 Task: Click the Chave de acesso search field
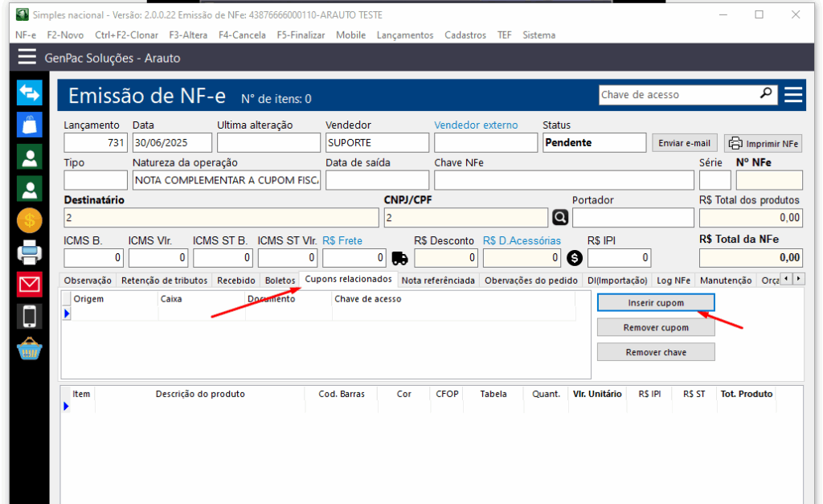pyautogui.click(x=678, y=95)
